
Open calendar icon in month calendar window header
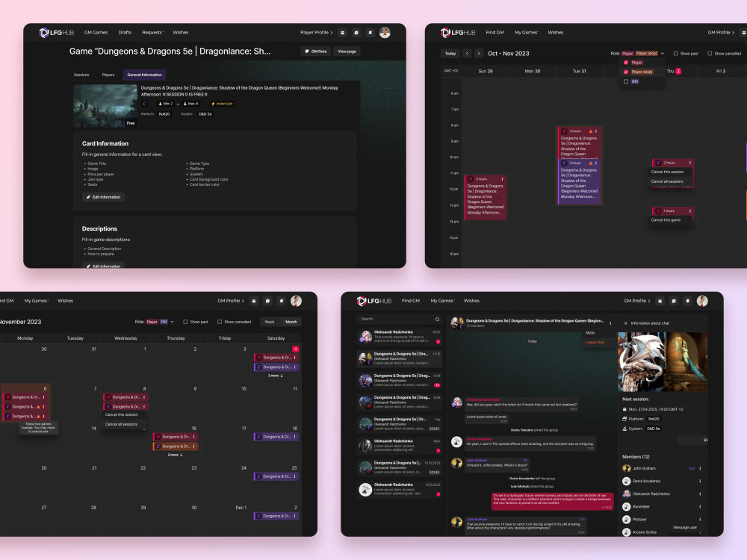pyautogui.click(x=254, y=301)
